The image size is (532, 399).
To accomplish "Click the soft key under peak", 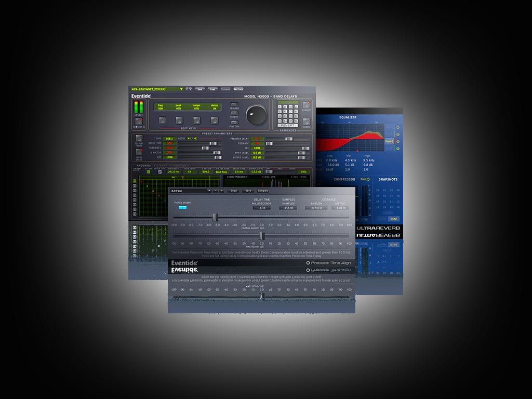I will pos(179,121).
